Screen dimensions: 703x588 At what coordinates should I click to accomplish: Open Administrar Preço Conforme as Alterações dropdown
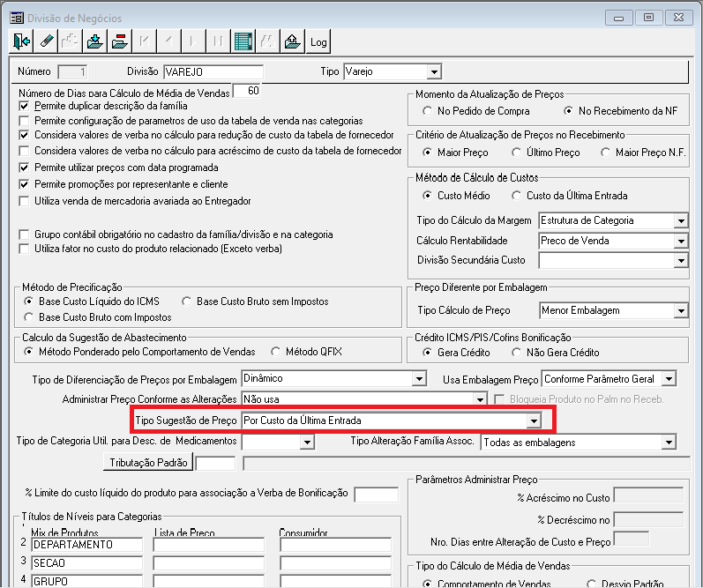[x=480, y=398]
